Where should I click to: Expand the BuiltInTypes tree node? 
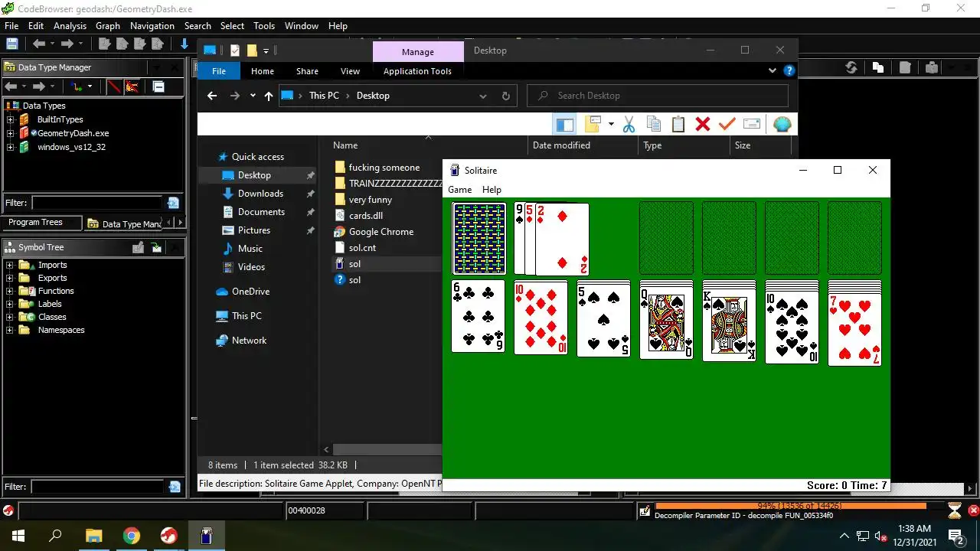11,119
